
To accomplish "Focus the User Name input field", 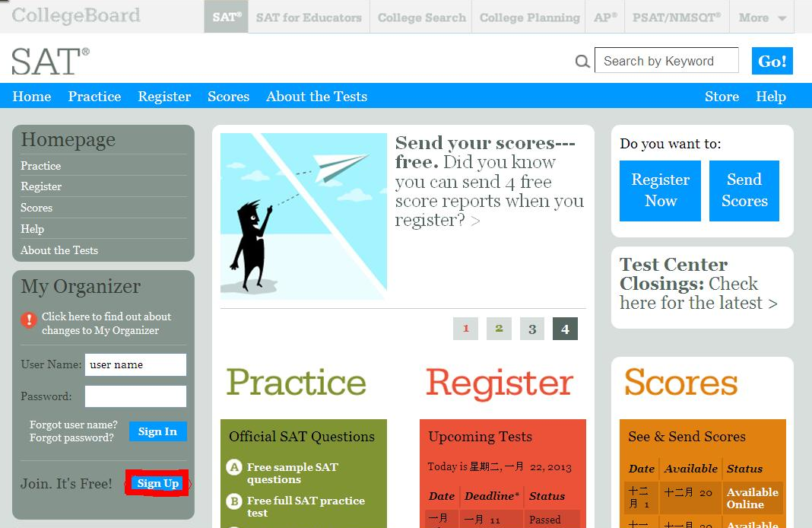I will click(135, 364).
